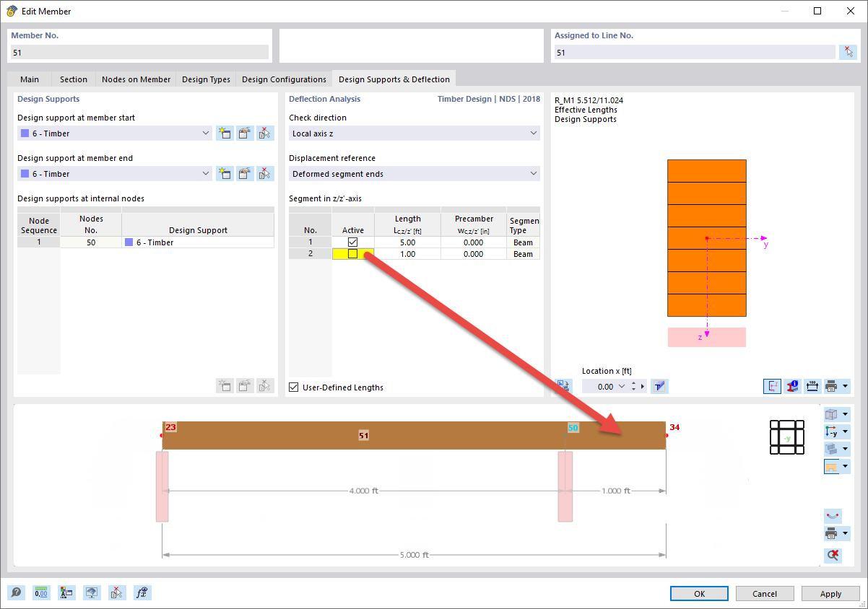Image resolution: width=868 pixels, height=609 pixels.
Task: Apply the member changes
Action: [830, 592]
